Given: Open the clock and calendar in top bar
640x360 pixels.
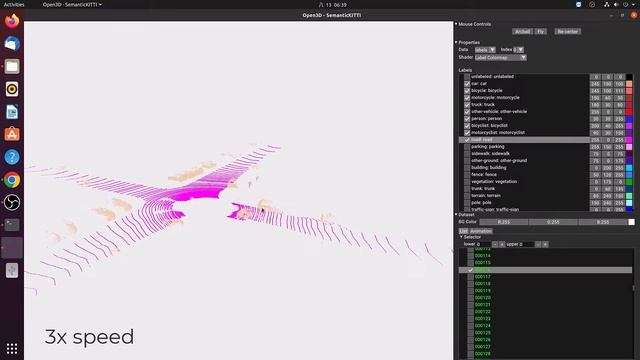Looking at the screenshot, I should (333, 4).
